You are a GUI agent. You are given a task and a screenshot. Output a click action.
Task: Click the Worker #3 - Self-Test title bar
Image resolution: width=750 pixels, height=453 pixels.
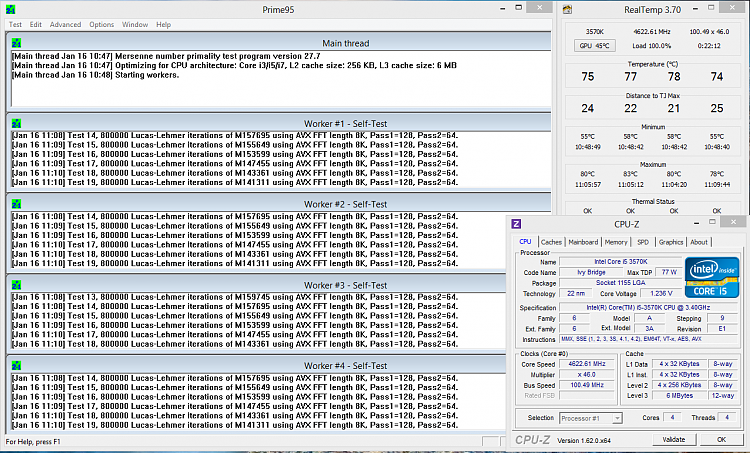tap(258, 285)
